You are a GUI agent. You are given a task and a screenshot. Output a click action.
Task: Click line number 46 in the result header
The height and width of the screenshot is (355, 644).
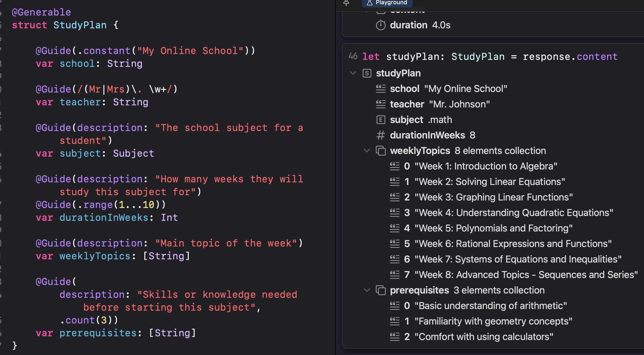(x=353, y=56)
